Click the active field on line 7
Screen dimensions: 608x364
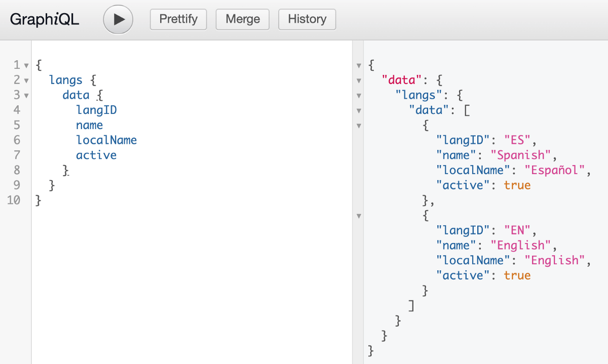click(x=96, y=155)
